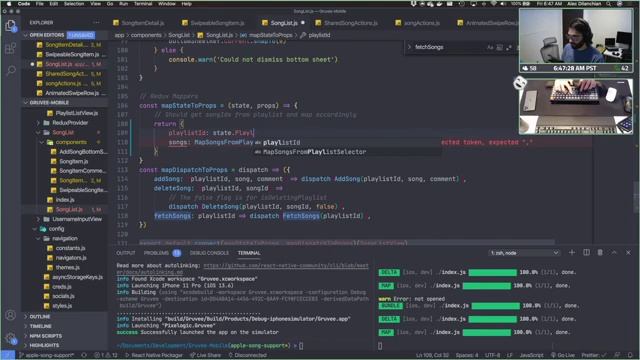Open the Terminal menu in menu bar
Image resolution: width=640 pixels, height=360 pixels.
(143, 4)
